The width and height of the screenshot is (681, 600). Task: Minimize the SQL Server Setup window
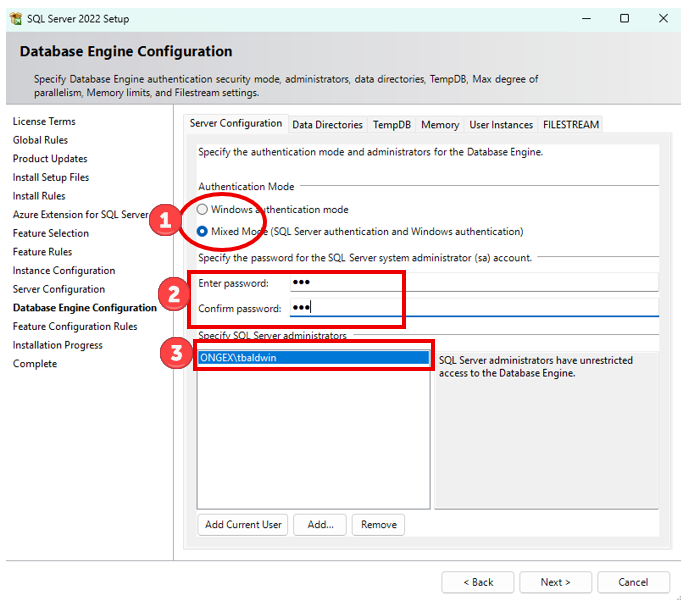(586, 19)
